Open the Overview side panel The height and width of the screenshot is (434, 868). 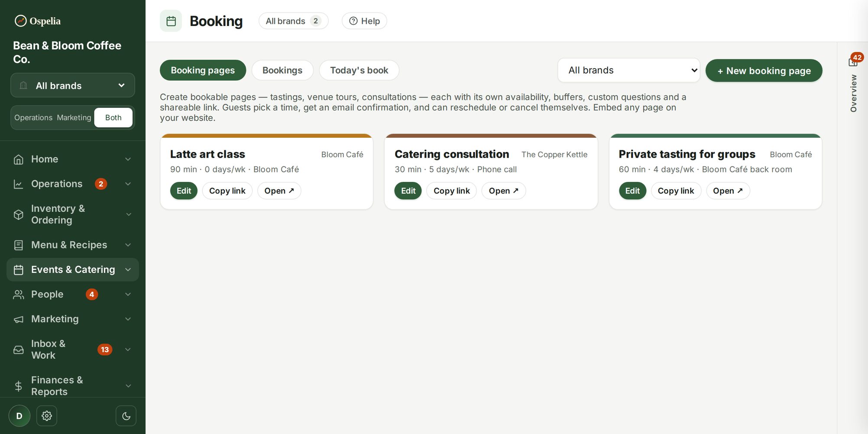point(854,94)
